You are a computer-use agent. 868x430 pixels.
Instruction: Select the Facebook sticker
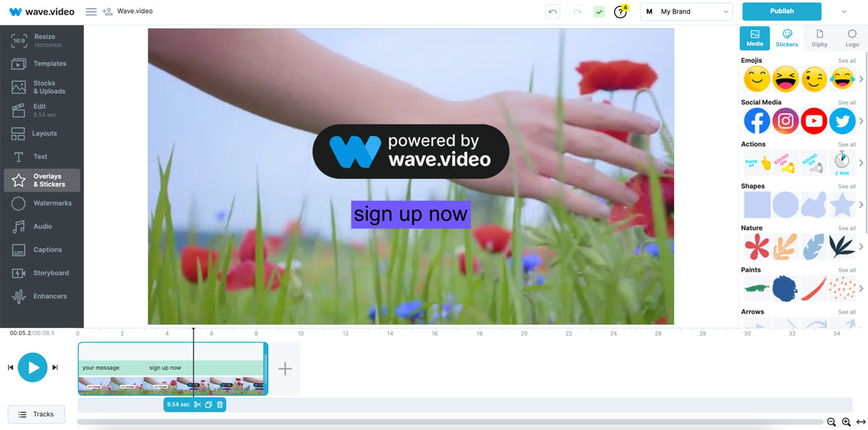pyautogui.click(x=757, y=121)
